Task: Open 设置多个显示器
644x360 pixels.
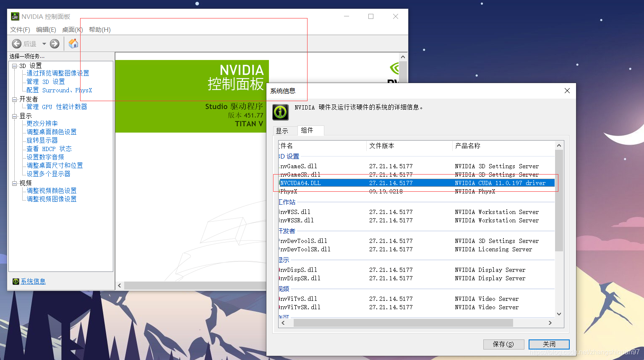Action: 49,174
